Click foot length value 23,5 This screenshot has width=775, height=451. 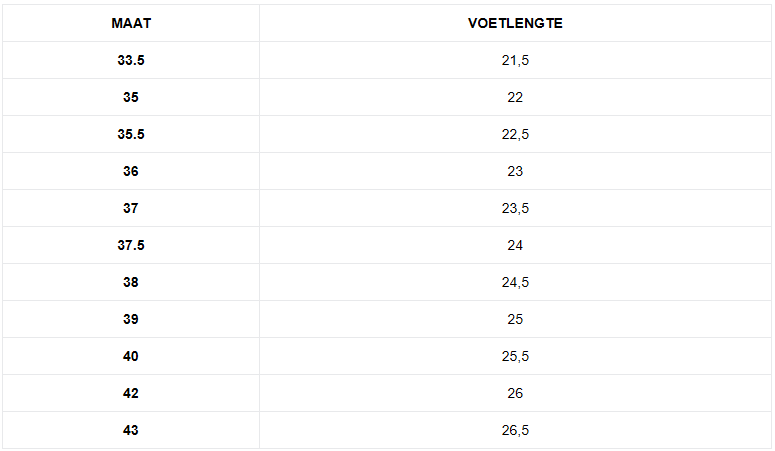pyautogui.click(x=515, y=208)
